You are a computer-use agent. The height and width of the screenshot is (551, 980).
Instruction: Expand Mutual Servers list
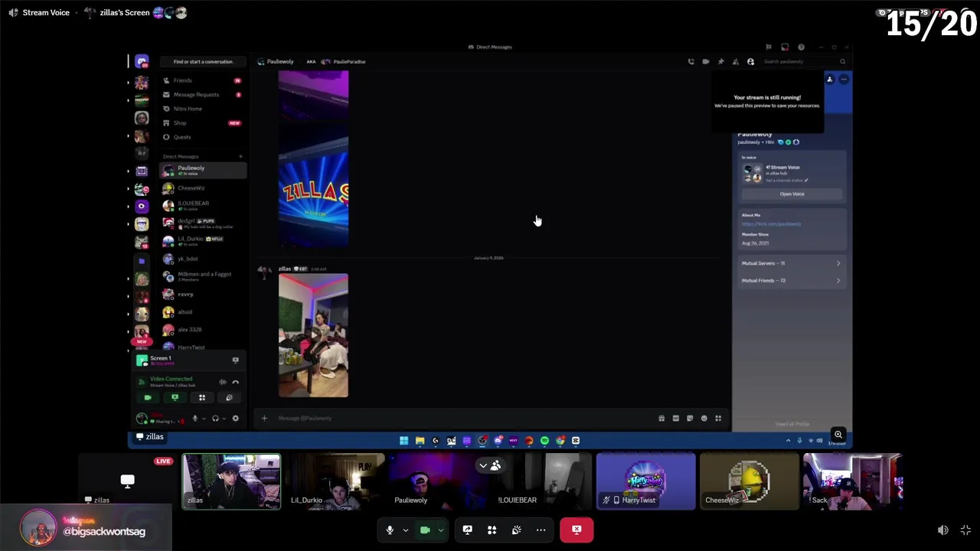tap(792, 263)
